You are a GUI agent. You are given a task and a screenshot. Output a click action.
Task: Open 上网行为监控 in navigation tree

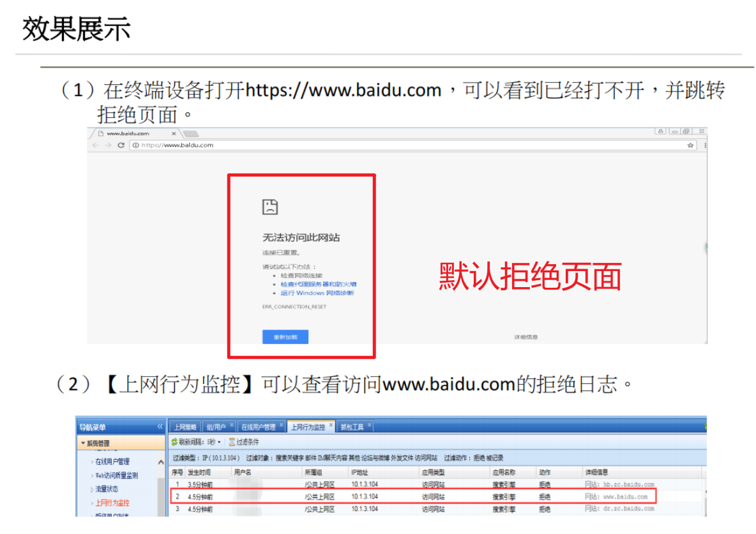[112, 503]
